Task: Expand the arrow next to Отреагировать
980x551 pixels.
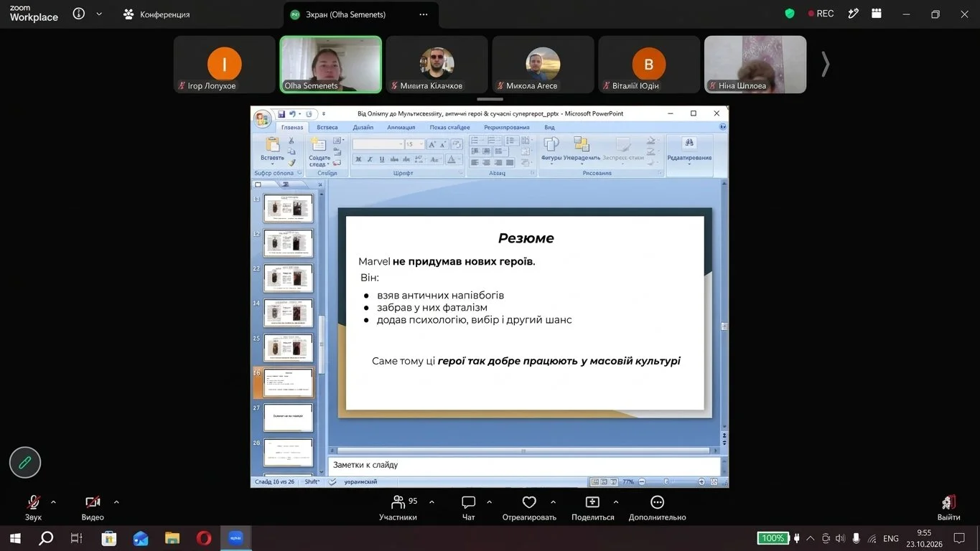Action: pyautogui.click(x=553, y=501)
